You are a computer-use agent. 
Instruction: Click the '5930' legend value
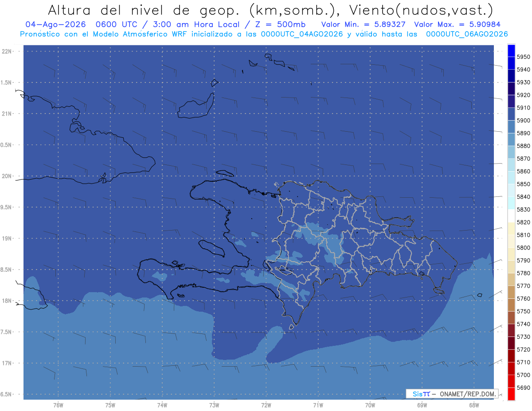point(523,82)
